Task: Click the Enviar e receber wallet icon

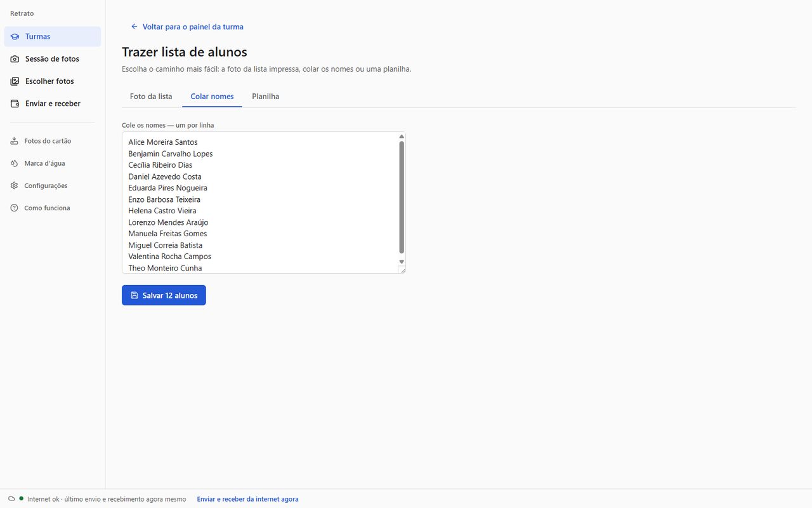Action: [15, 104]
